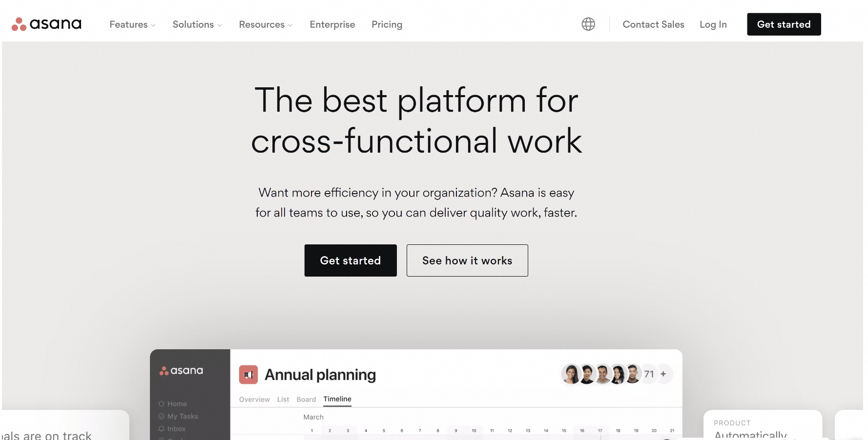868x440 pixels.
Task: Click the first member avatar in Annual planning
Action: (571, 374)
